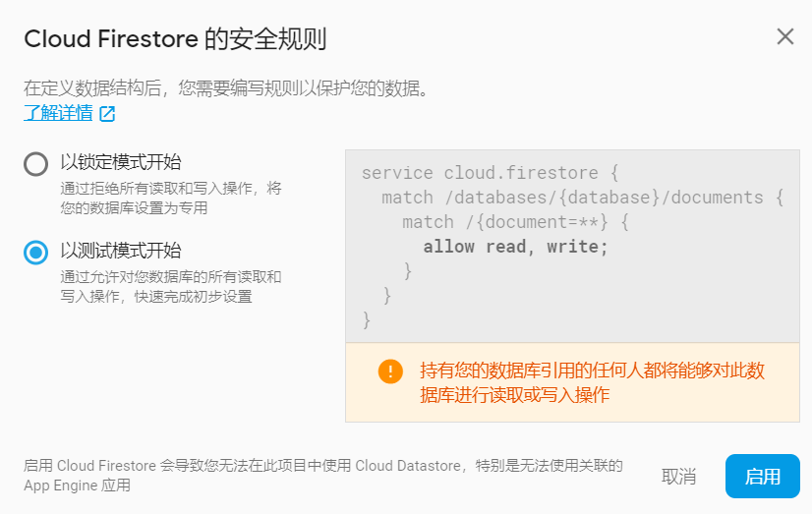Image resolution: width=812 pixels, height=514 pixels.
Task: Click the dialog title Cloud Firestore 的安全规则
Action: pyautogui.click(x=175, y=39)
